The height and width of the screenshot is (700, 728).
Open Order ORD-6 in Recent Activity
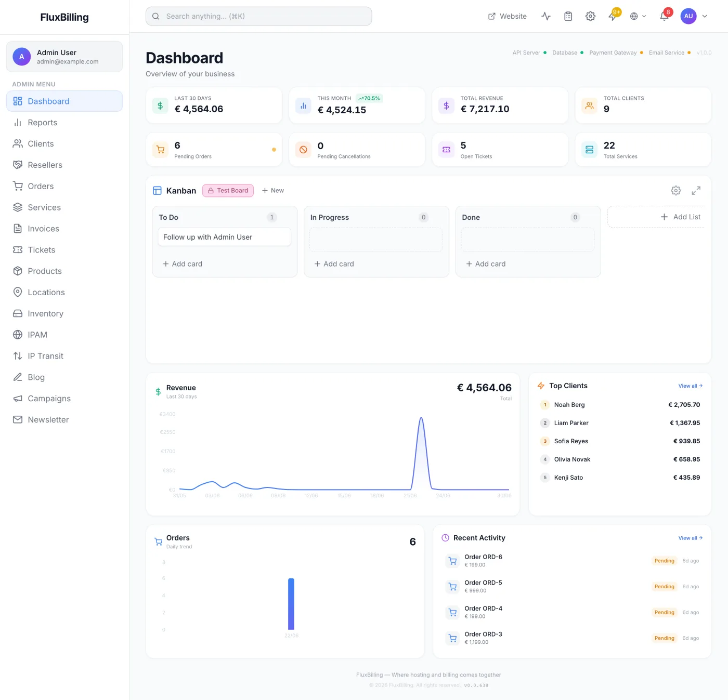572,561
